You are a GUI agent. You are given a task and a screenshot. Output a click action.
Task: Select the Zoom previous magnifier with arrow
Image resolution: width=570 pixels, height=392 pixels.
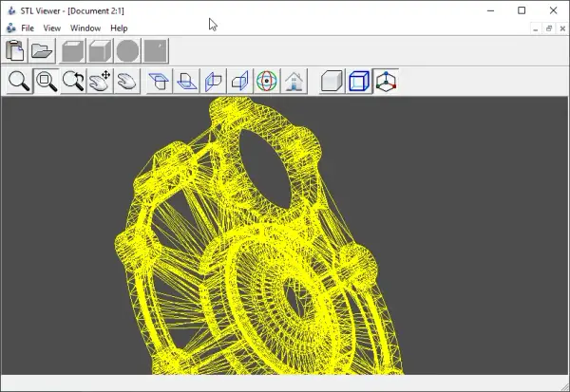(73, 81)
